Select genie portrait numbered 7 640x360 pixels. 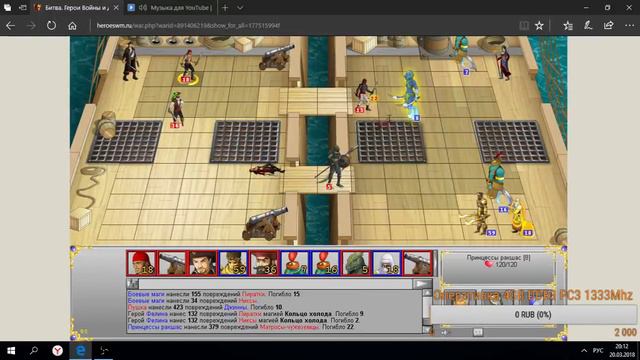click(x=294, y=263)
